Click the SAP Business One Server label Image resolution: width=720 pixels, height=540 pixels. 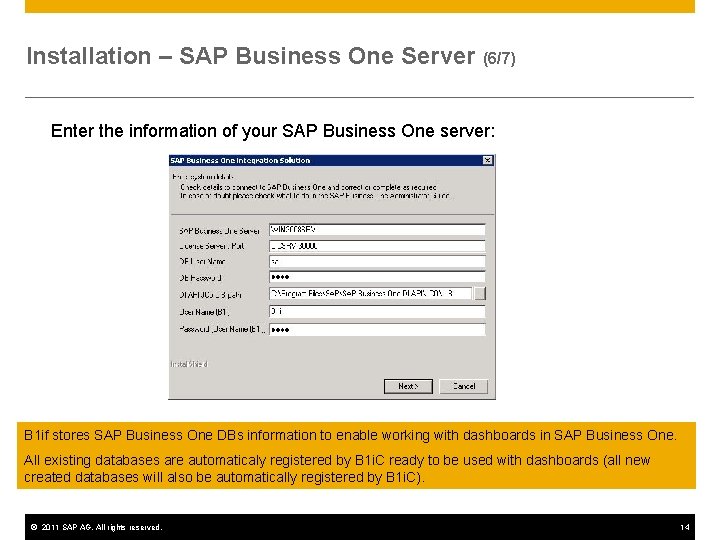coord(219,231)
